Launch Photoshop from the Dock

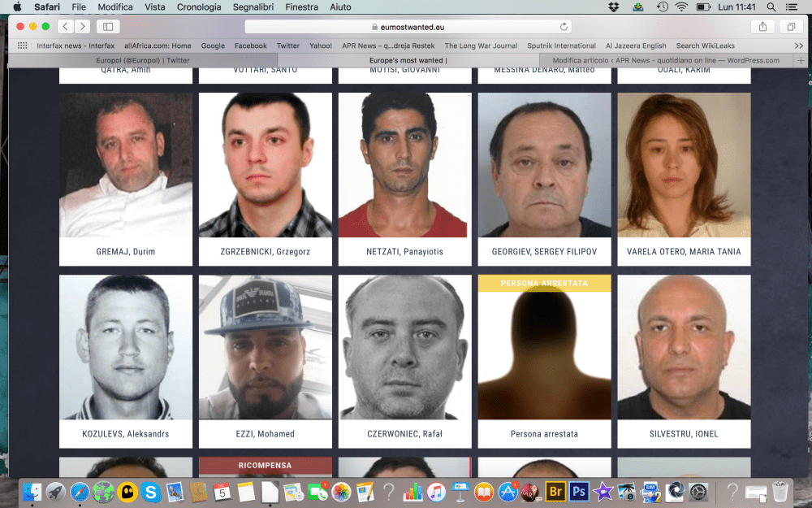[x=579, y=491]
